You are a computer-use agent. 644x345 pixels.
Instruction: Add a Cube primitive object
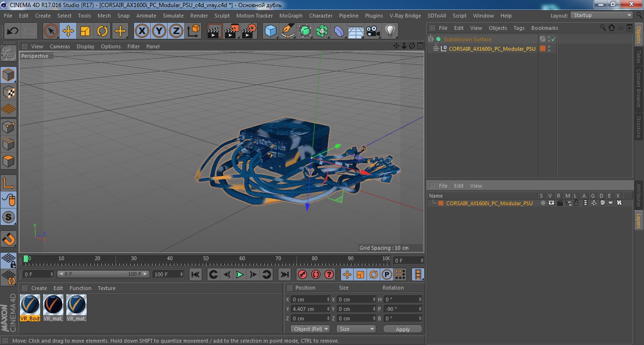point(270,31)
